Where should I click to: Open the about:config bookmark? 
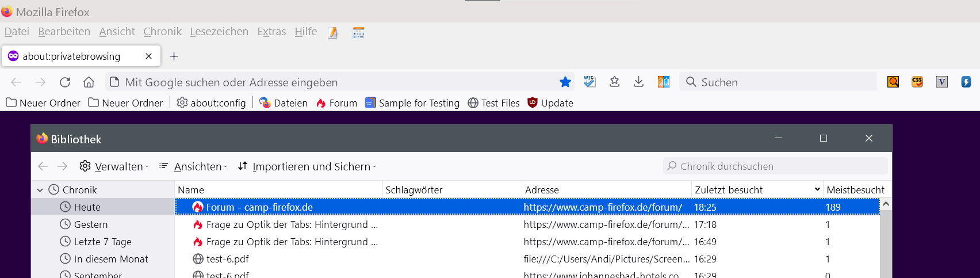tap(211, 103)
